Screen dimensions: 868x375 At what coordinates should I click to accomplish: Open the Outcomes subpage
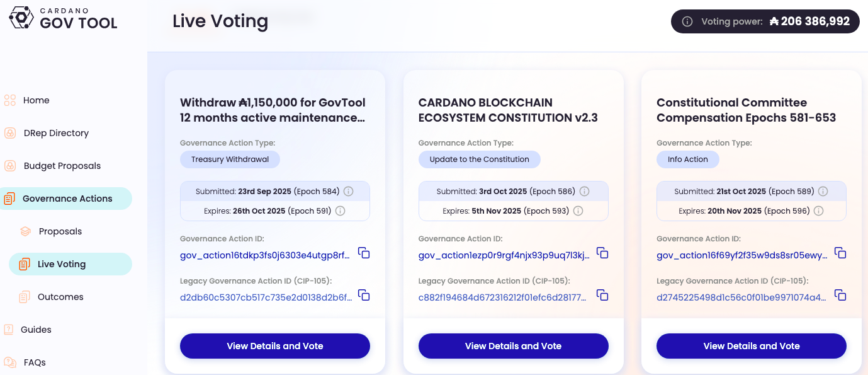[60, 297]
